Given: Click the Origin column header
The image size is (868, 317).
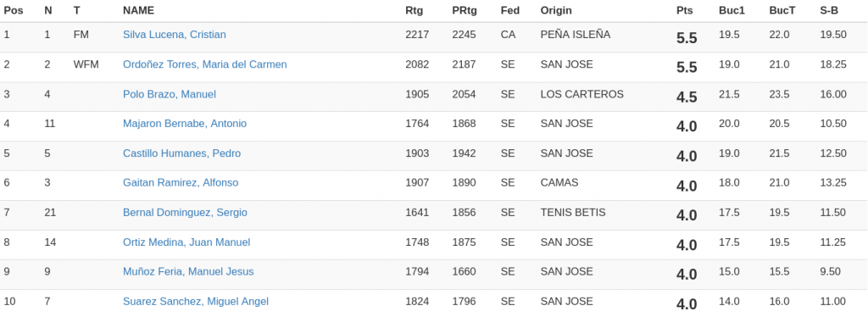Looking at the screenshot, I should coord(556,10).
